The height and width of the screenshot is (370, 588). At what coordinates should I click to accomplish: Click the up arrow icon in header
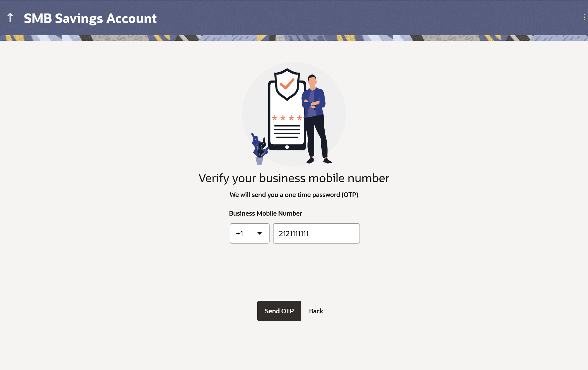(10, 18)
